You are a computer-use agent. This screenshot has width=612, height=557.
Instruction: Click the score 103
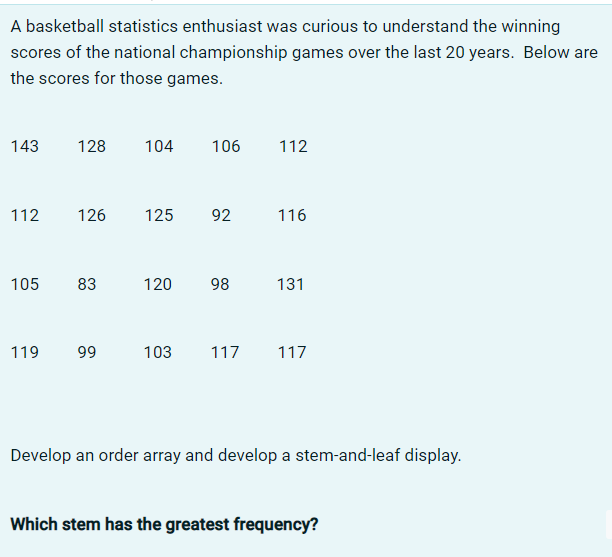click(158, 352)
